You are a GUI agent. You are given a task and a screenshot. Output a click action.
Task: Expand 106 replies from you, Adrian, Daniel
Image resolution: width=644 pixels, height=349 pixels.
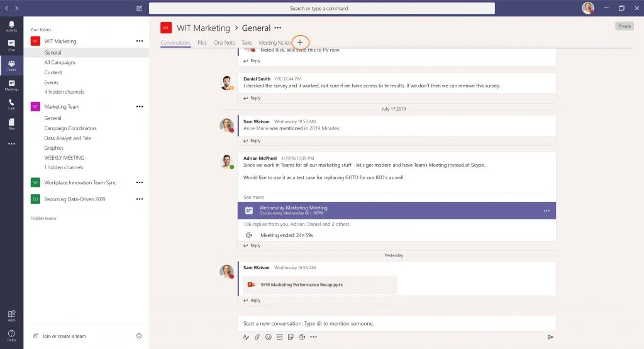pos(296,224)
